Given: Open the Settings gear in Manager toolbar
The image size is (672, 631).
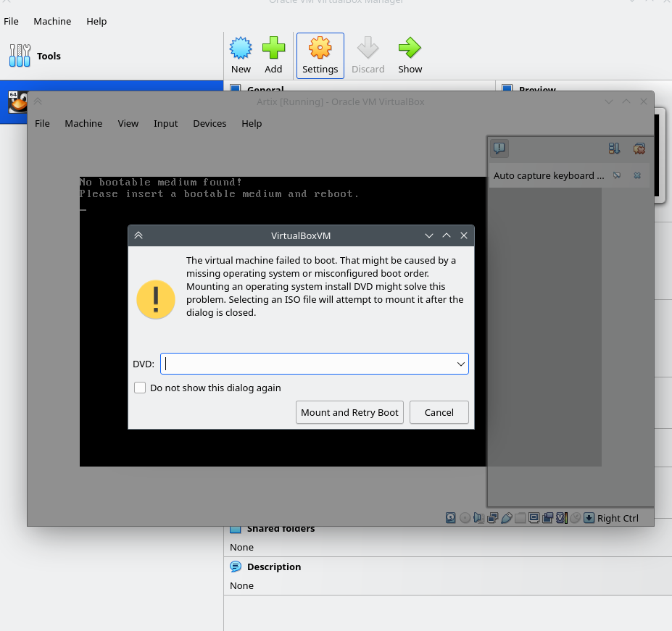Looking at the screenshot, I should [x=320, y=48].
